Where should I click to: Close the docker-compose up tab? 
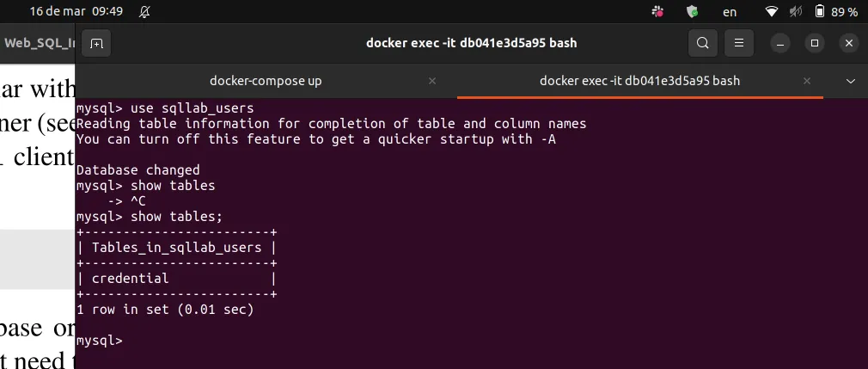pyautogui.click(x=432, y=81)
